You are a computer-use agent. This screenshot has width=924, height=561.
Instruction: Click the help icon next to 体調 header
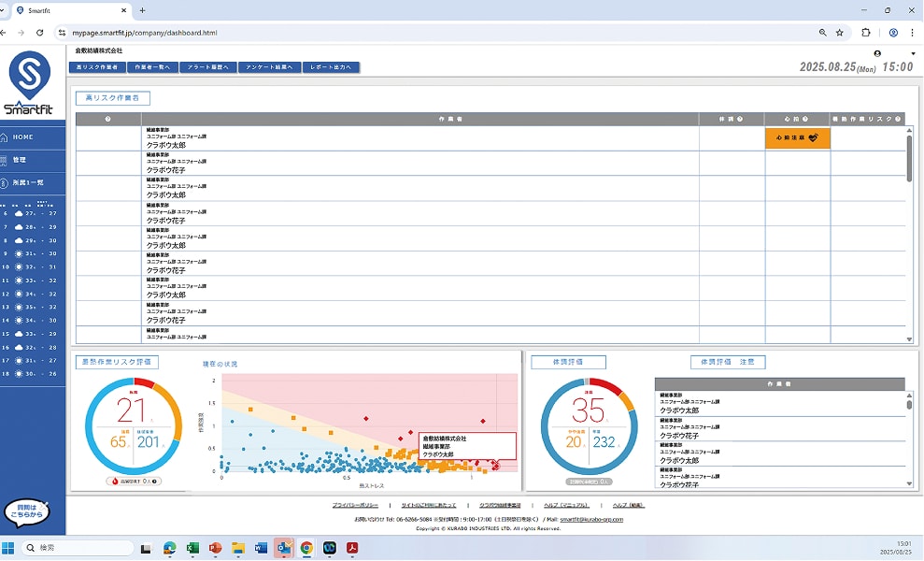[740, 119]
